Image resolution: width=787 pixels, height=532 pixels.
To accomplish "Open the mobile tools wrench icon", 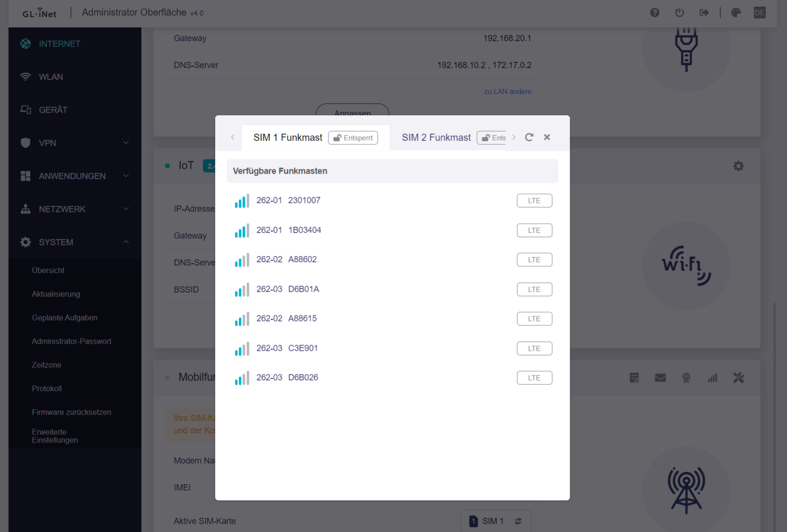I will pyautogui.click(x=738, y=378).
